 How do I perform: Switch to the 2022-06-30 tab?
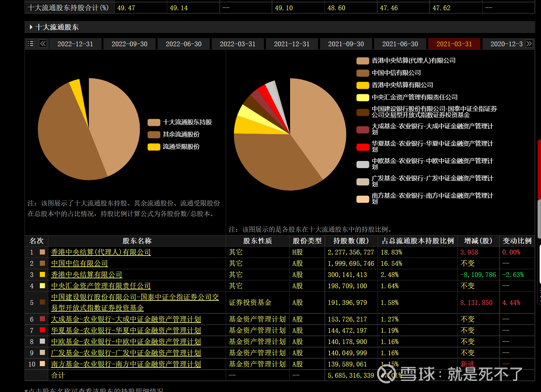(184, 44)
